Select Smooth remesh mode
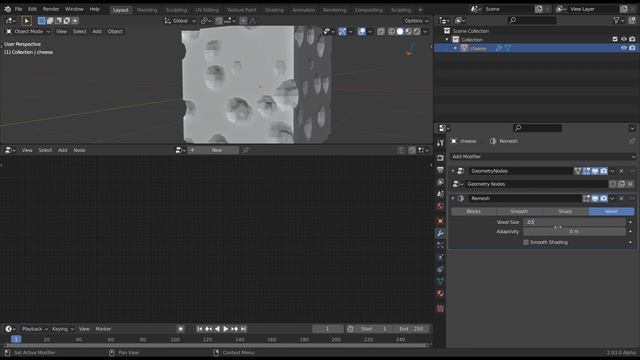 coord(519,211)
